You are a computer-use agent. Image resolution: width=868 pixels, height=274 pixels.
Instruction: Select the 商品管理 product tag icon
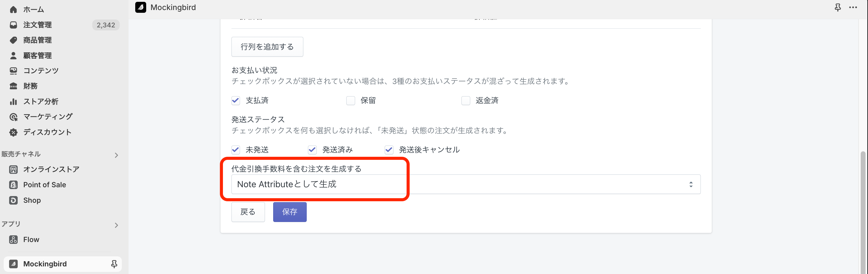point(13,40)
